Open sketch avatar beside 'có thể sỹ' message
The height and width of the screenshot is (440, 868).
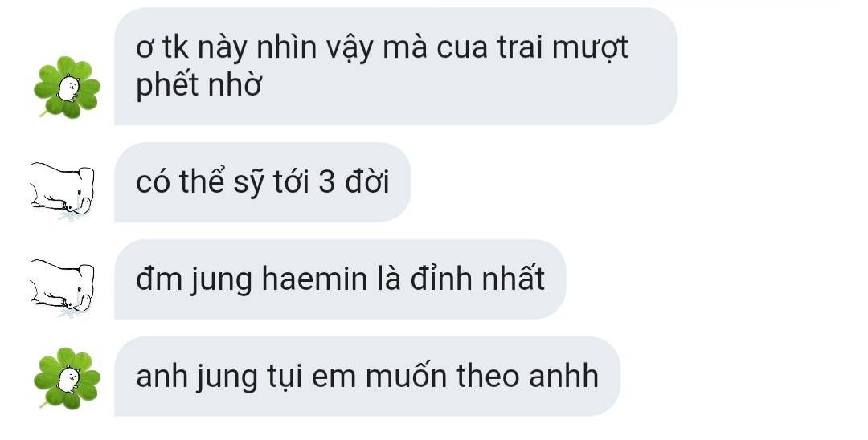tap(62, 189)
